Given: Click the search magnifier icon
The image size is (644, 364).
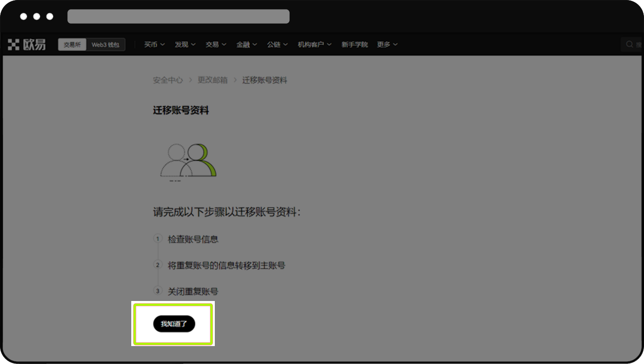Looking at the screenshot, I should coord(630,44).
